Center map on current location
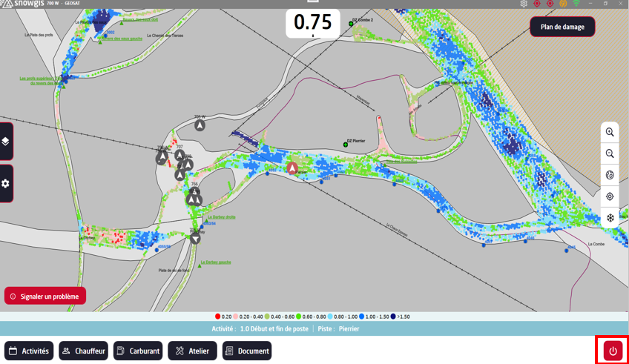 (x=610, y=196)
